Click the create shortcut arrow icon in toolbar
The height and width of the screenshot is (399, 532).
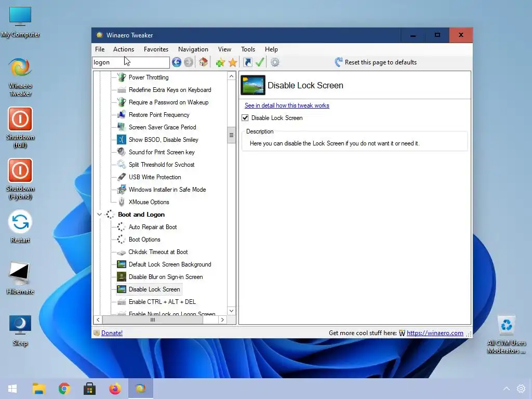pos(248,62)
